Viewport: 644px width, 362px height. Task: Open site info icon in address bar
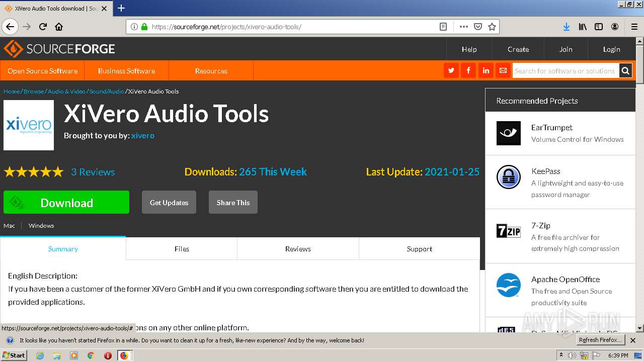coord(134,27)
